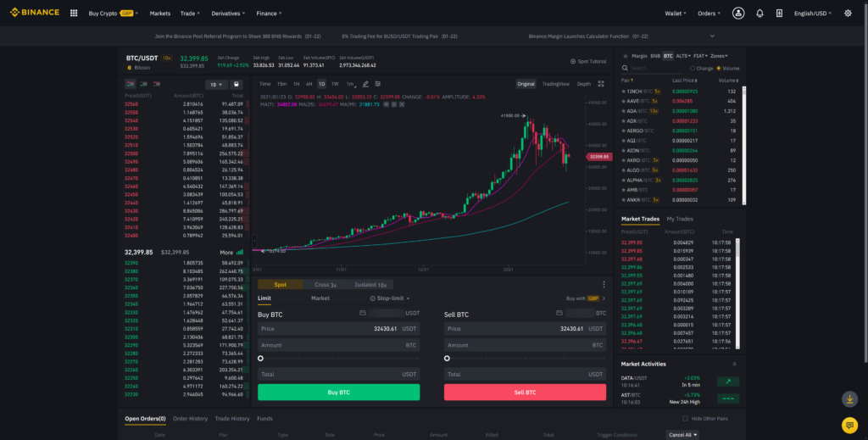Click the red Sell BTC button
Image resolution: width=868 pixels, height=440 pixels.
[x=525, y=393]
